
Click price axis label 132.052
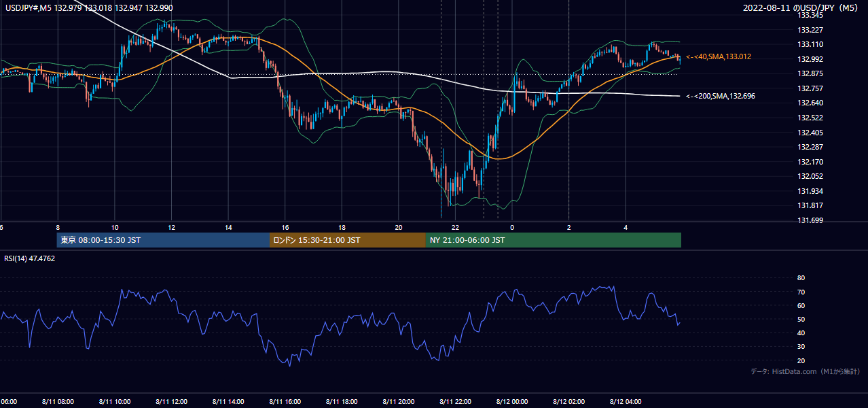coord(810,176)
